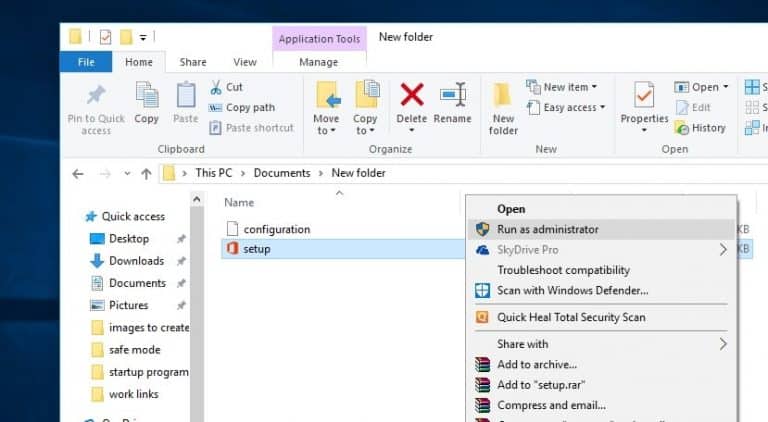This screenshot has width=768, height=422.
Task: Click the Pin to Quick access icon
Action: click(96, 96)
